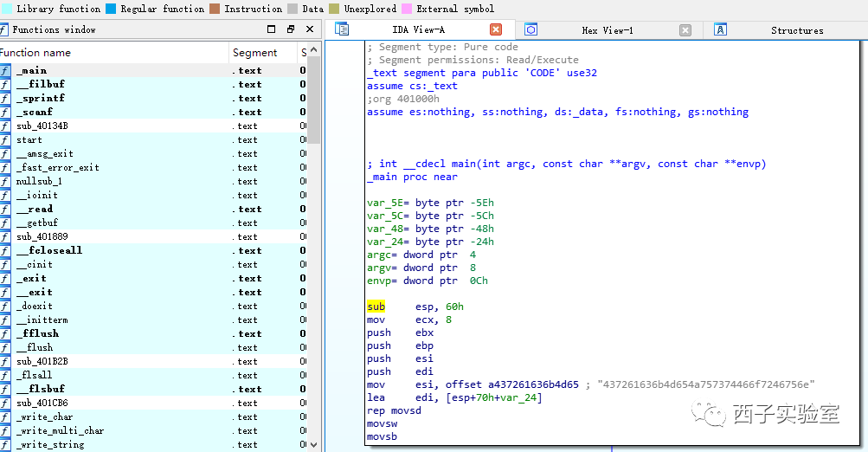The height and width of the screenshot is (452, 868).
Task: Close the Hex View-1 tab
Action: coord(685,30)
